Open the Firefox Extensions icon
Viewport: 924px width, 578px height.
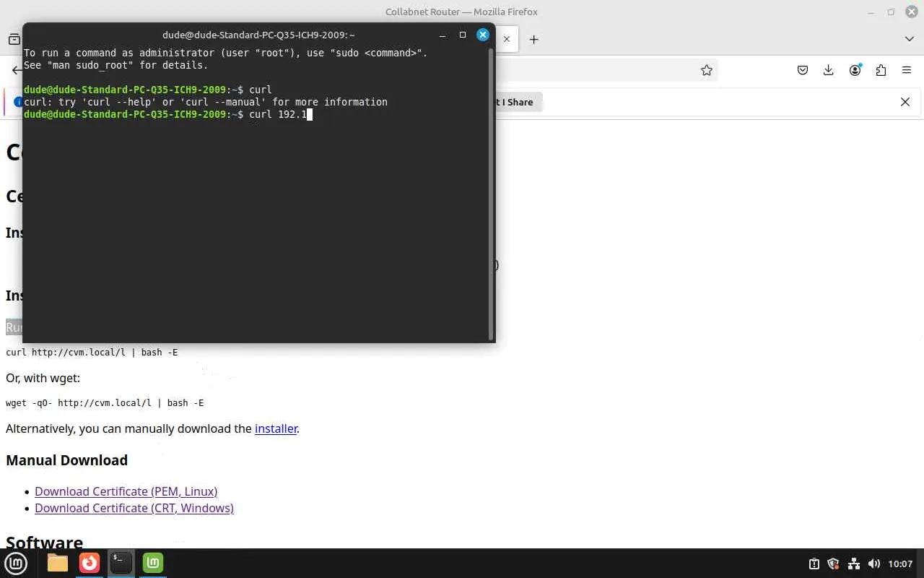pyautogui.click(x=881, y=70)
